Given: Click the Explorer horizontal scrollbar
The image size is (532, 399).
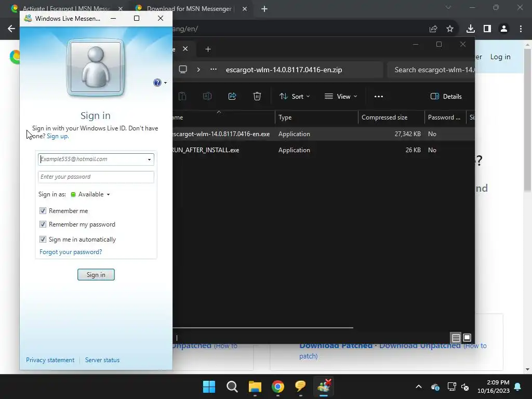Looking at the screenshot, I should [263, 328].
